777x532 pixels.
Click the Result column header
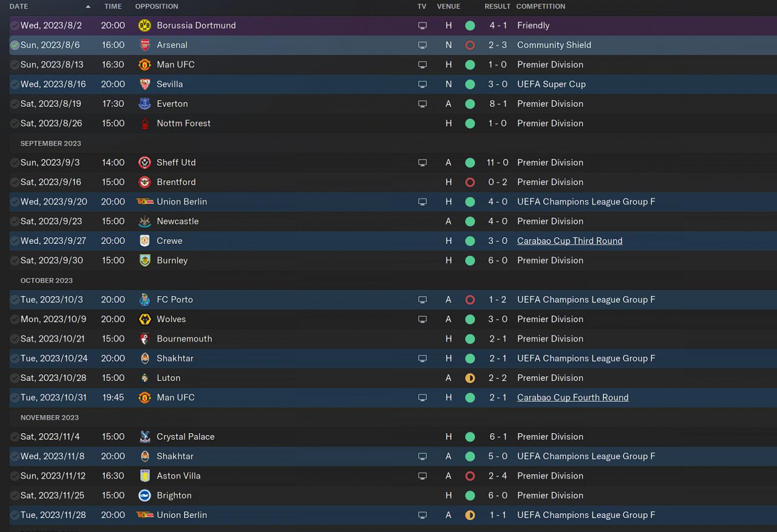point(497,7)
